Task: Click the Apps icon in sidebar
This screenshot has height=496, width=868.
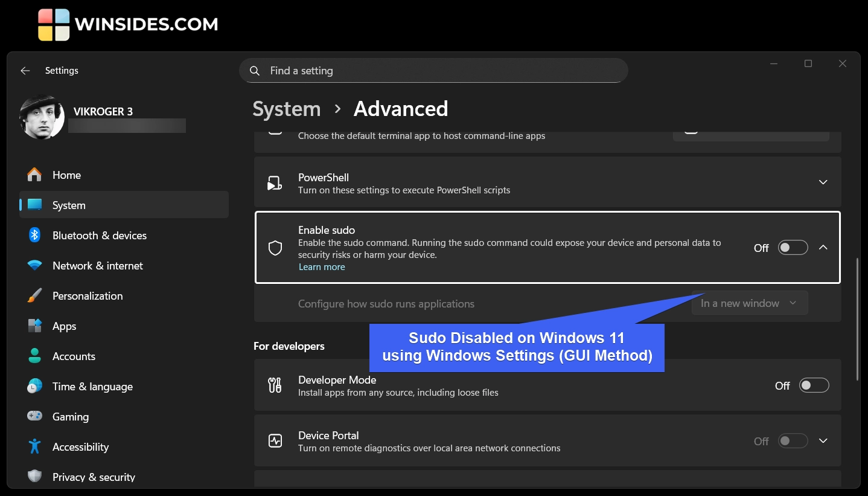Action: (34, 326)
